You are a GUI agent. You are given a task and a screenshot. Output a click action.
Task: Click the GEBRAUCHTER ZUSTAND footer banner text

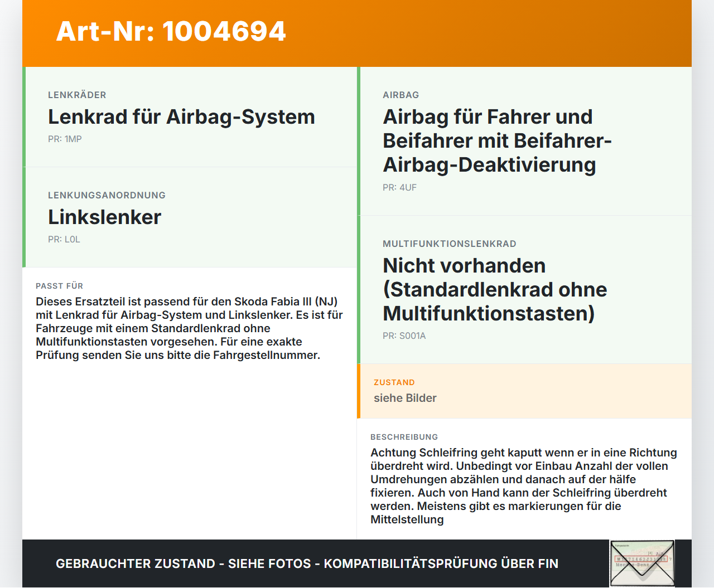point(307,563)
